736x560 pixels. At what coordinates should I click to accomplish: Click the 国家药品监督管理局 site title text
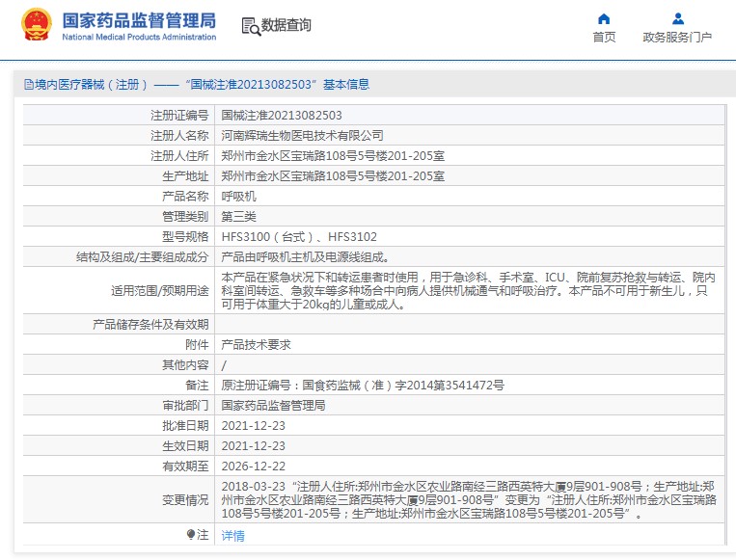[x=139, y=20]
